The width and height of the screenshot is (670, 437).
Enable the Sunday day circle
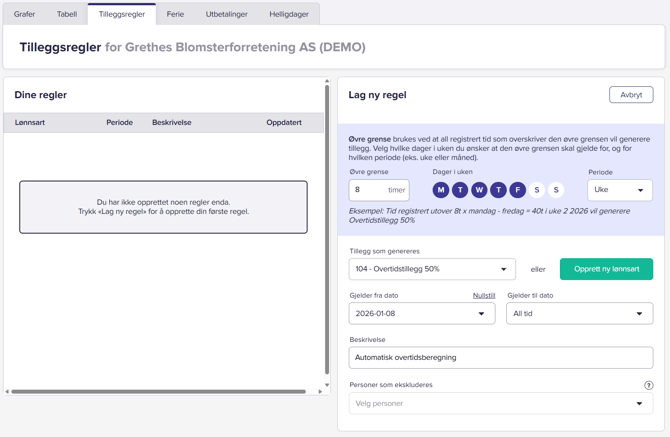pyautogui.click(x=556, y=190)
